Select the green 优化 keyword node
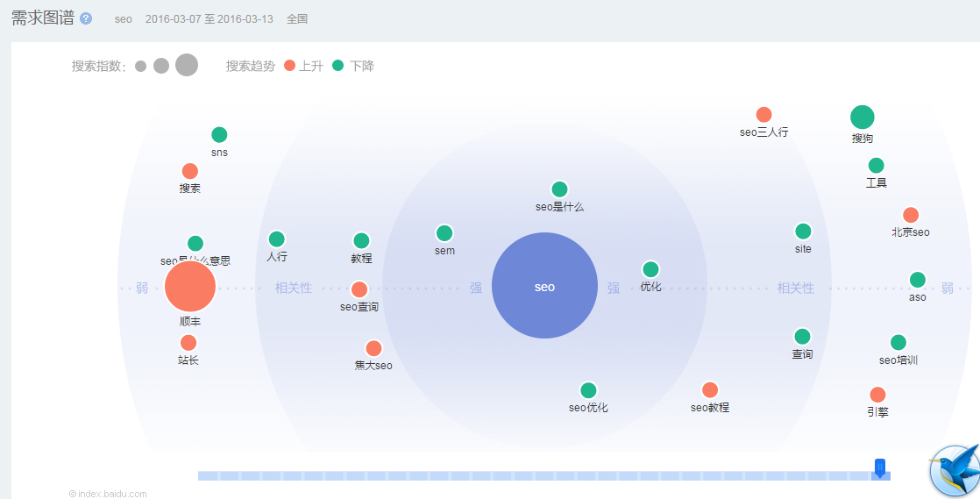 click(650, 269)
